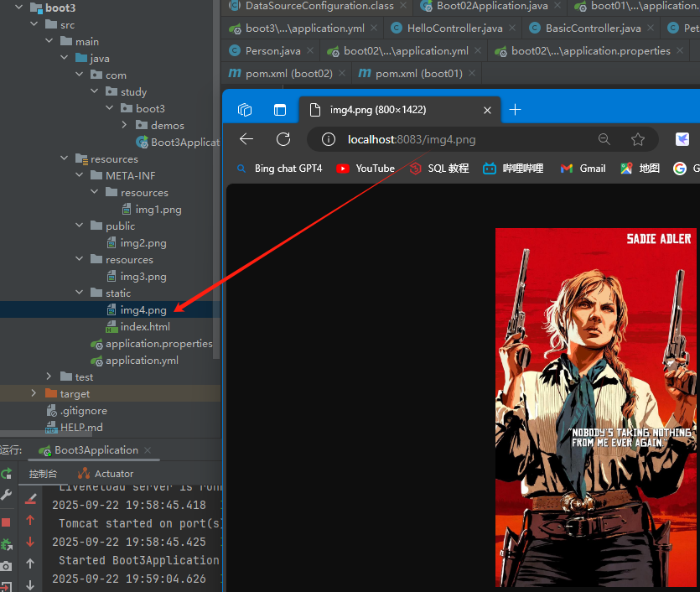Open the YouTube bookmark

point(366,169)
